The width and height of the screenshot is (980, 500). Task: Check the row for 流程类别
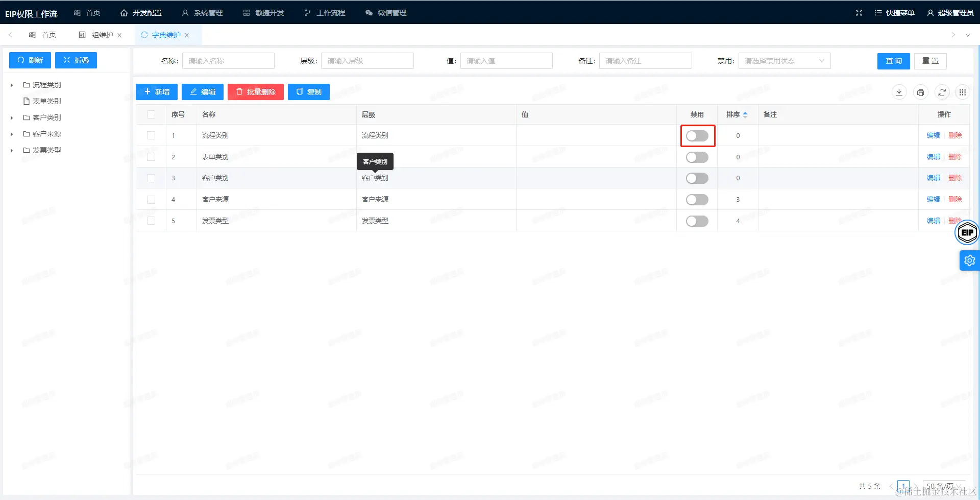click(151, 135)
